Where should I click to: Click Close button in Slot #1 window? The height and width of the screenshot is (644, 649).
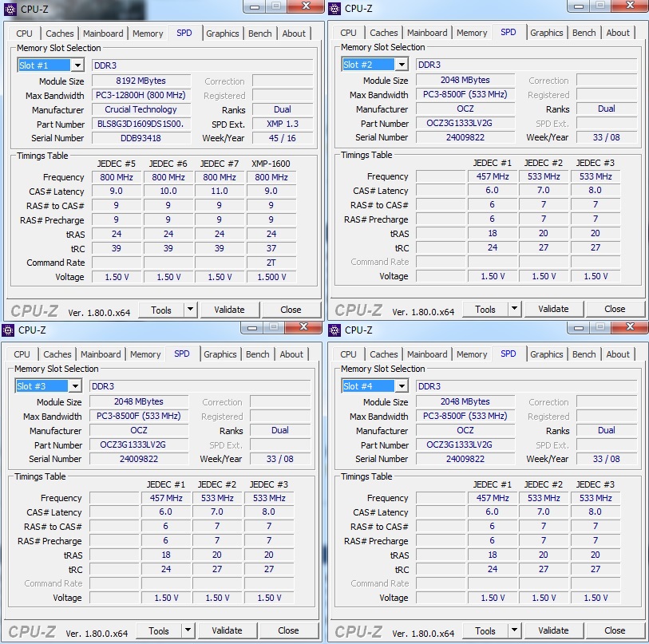pyautogui.click(x=291, y=310)
